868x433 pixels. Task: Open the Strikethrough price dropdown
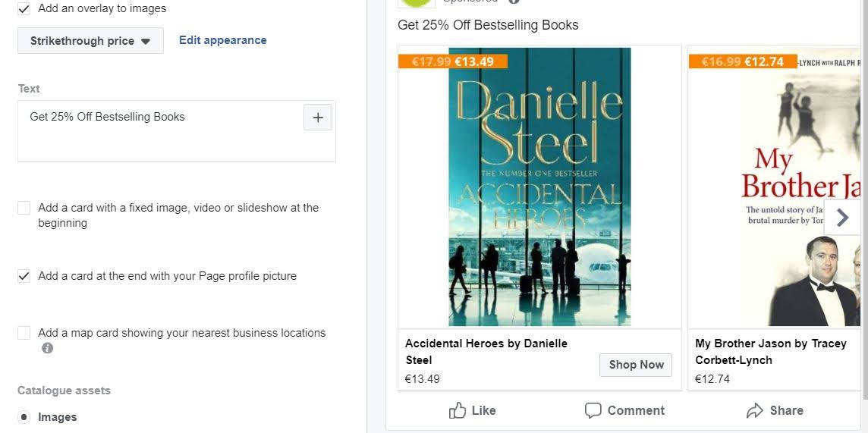point(90,41)
